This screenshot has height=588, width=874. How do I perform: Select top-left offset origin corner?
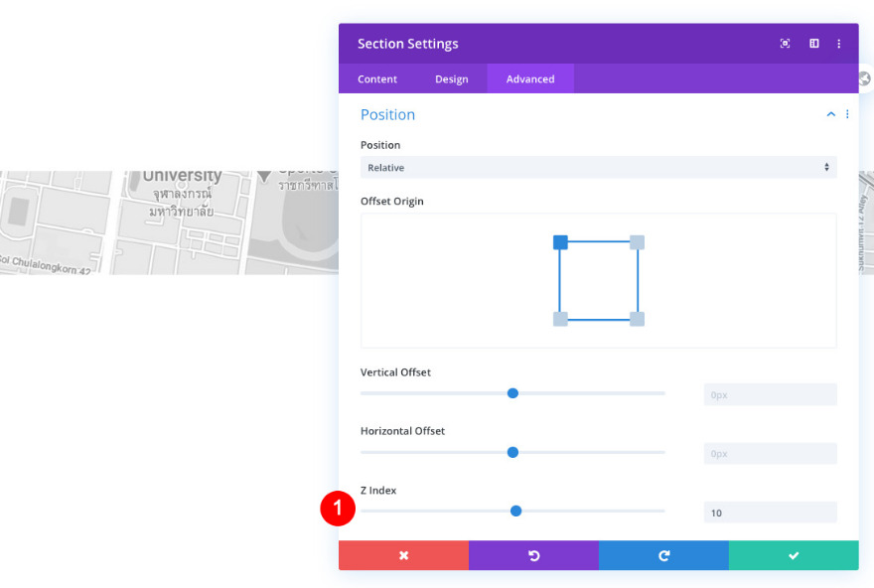click(560, 242)
